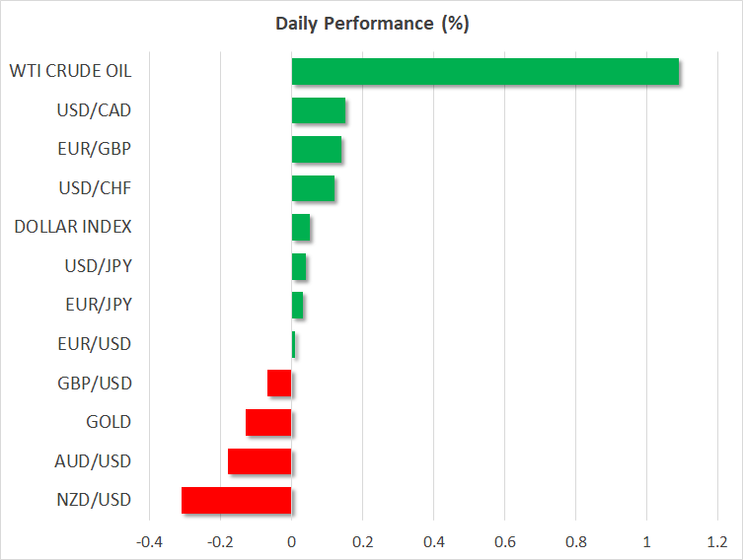The image size is (743, 560).
Task: Select the EUR/USD axis label
Action: pos(94,344)
